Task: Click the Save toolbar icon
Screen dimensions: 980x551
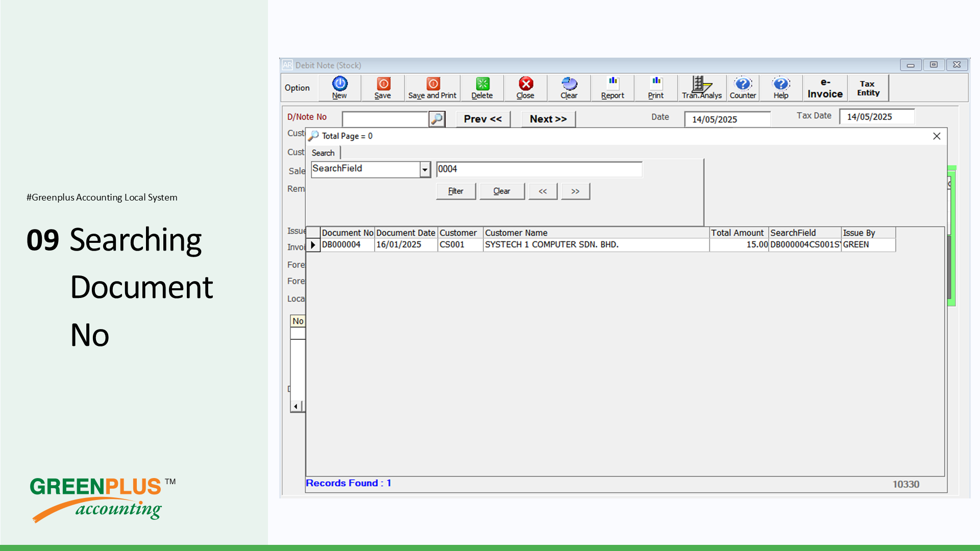Action: point(383,88)
